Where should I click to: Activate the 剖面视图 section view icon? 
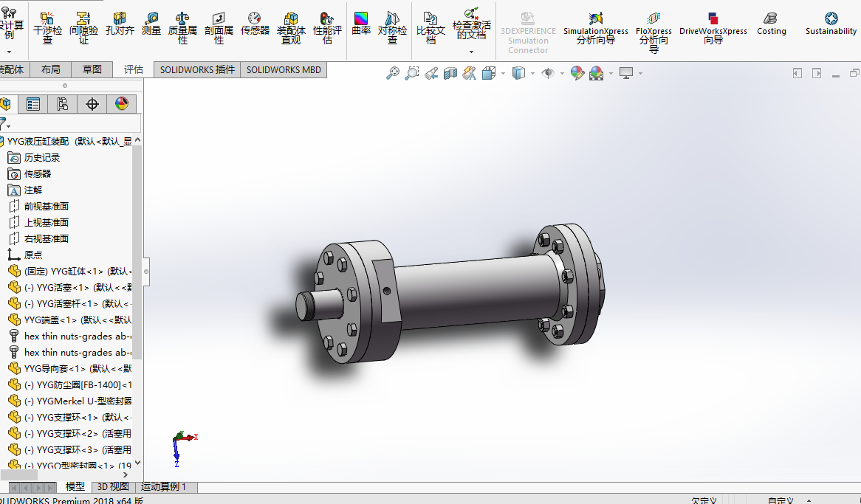tap(449, 73)
